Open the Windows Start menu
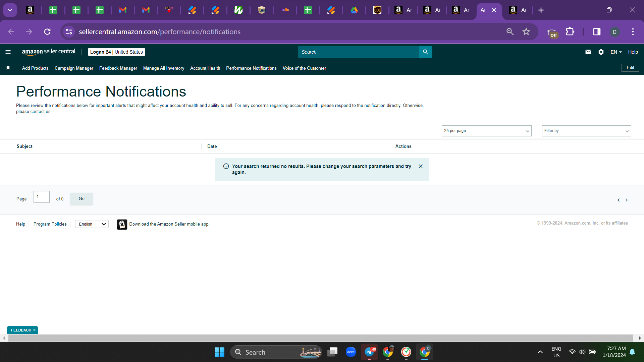Screen dimensions: 644x362 pos(219,352)
